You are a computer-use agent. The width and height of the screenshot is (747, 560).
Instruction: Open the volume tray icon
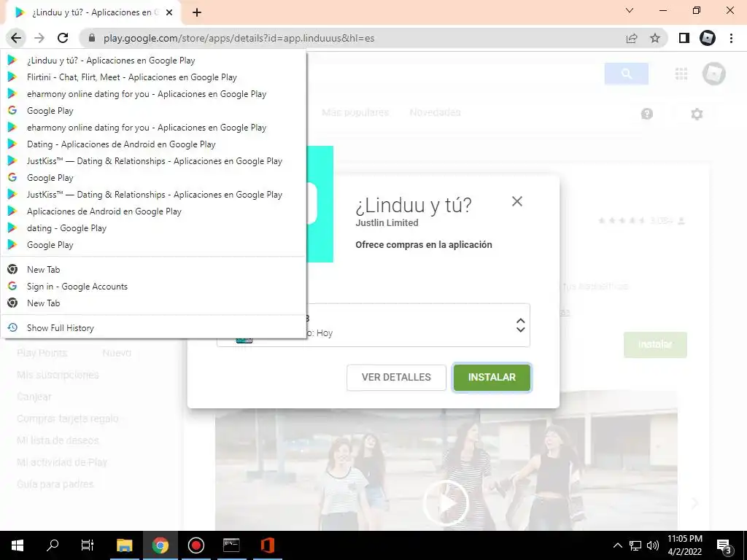point(653,545)
